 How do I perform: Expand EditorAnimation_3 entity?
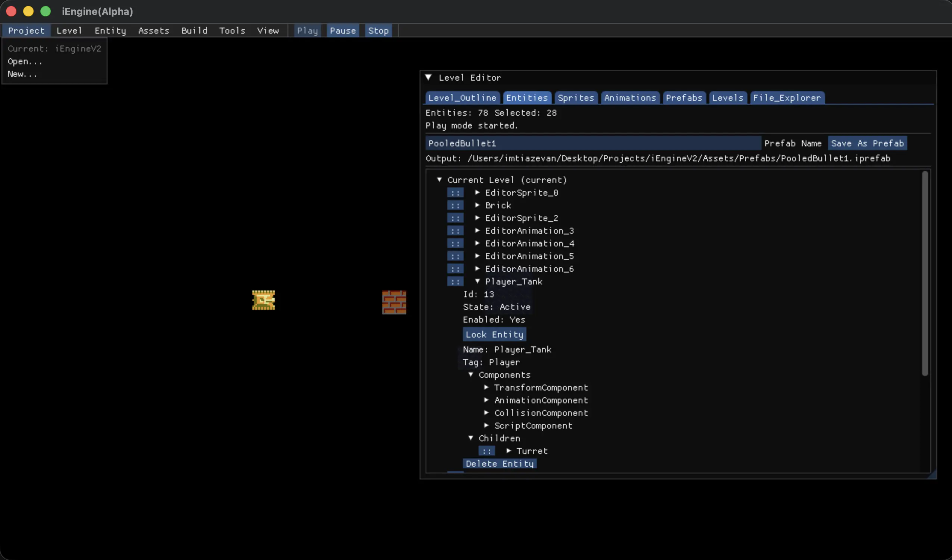477,230
